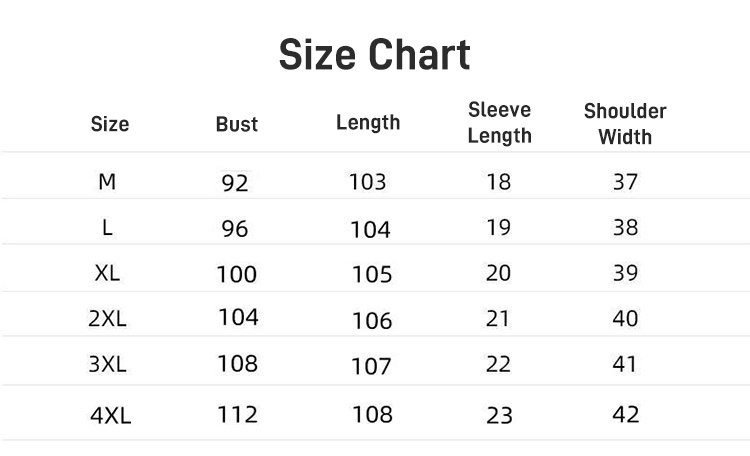Click the Bust value 108 in the 3XL row
The image size is (750, 456).
pyautogui.click(x=237, y=363)
